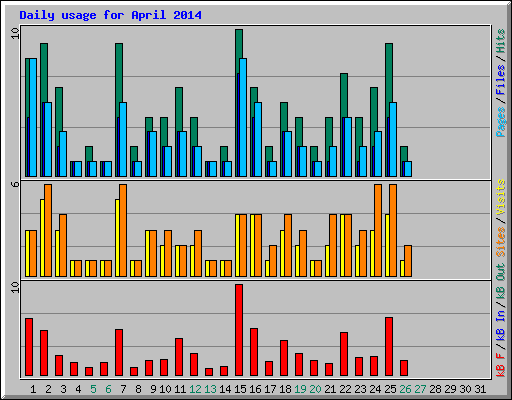The image size is (512, 400).
Task: Click the red kB bar for day 11
Action: (179, 357)
